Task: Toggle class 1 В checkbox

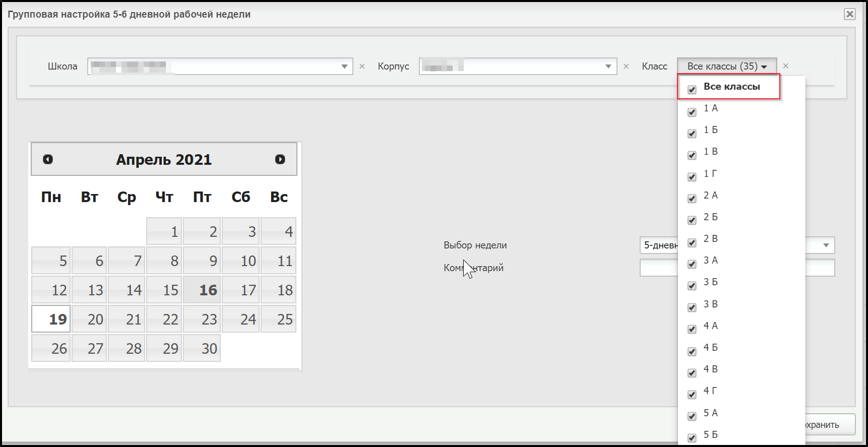Action: (x=692, y=155)
